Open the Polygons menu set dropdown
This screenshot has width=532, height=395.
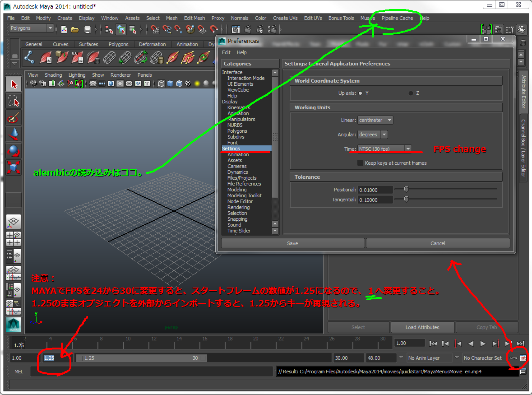pos(31,28)
